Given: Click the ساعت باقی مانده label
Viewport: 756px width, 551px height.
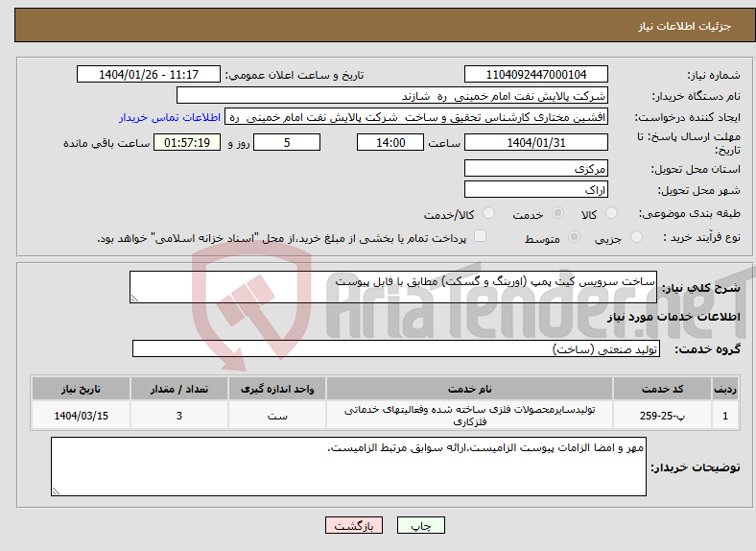Looking at the screenshot, I should [x=106, y=143].
